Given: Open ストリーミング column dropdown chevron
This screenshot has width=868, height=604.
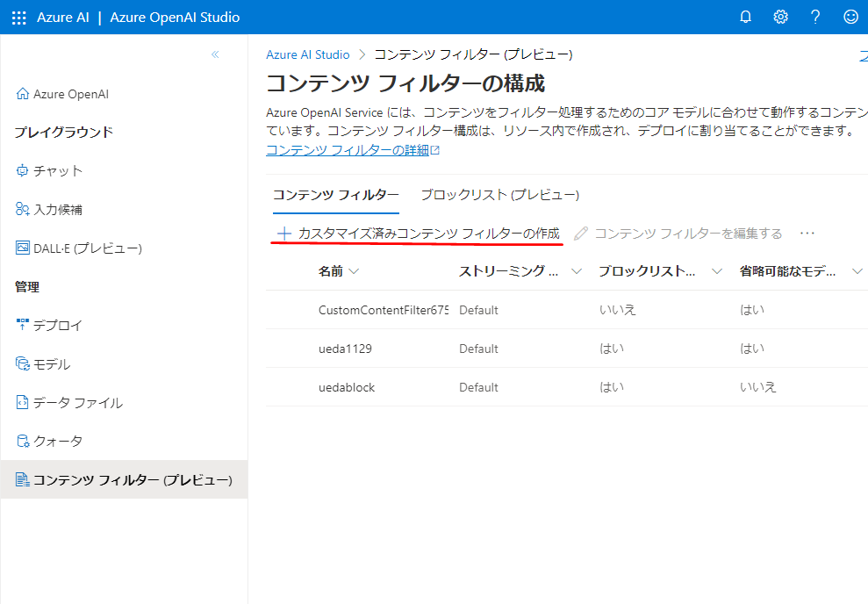Looking at the screenshot, I should (x=577, y=271).
